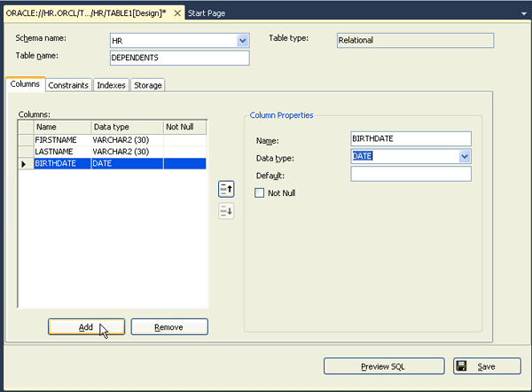Move the selected column down
The image size is (532, 392).
[226, 211]
